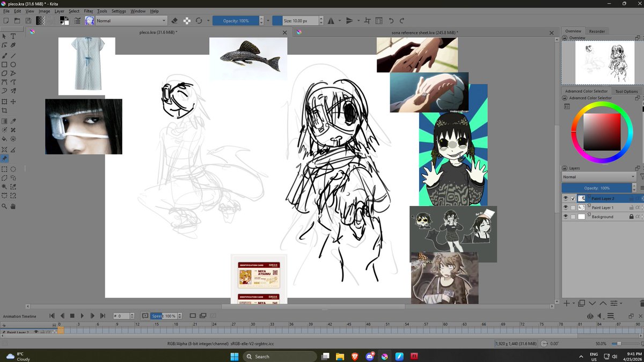The image size is (644, 362).
Task: Click the Undo arrow in toolbar
Action: click(391, 21)
